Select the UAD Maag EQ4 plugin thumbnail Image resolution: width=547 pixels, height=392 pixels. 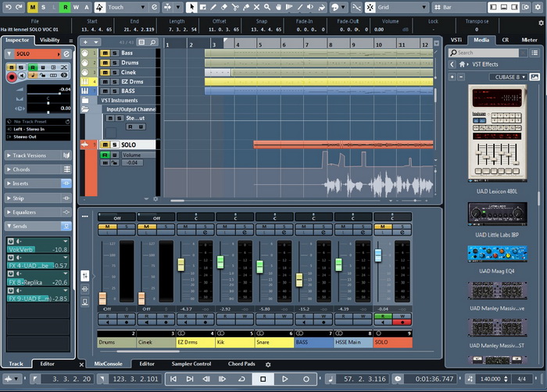(497, 254)
